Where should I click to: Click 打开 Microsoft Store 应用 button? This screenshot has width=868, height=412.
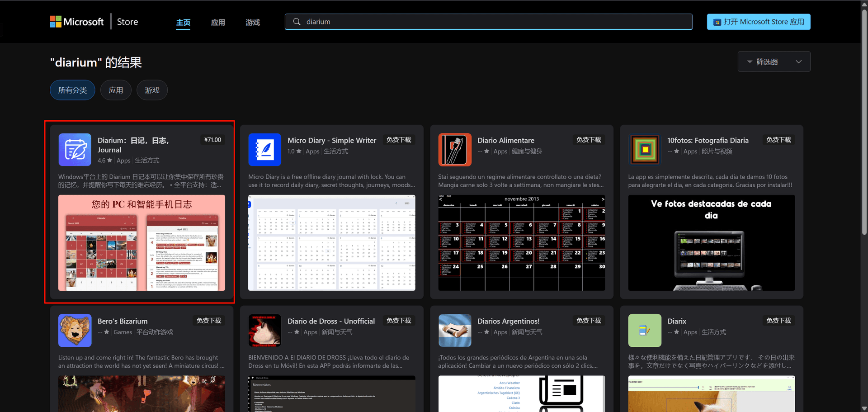point(759,22)
